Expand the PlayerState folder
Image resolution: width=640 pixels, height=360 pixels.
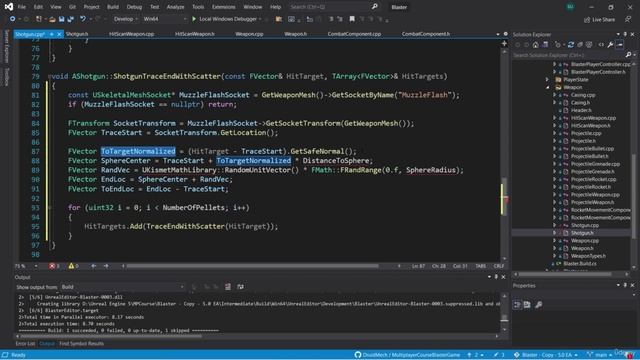click(x=547, y=80)
